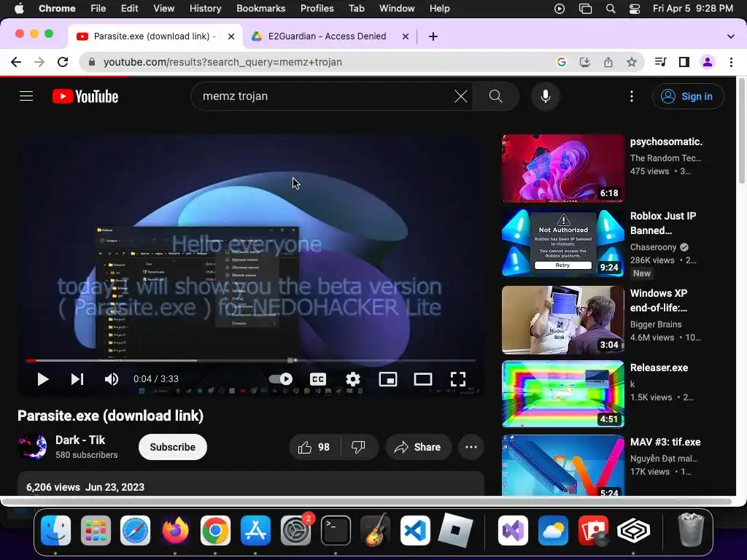
Task: Install app via address bar icon
Action: coord(585,62)
